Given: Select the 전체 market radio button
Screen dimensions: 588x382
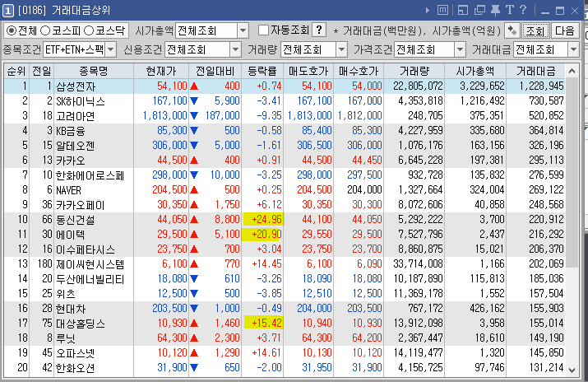Looking at the screenshot, I should (12, 30).
